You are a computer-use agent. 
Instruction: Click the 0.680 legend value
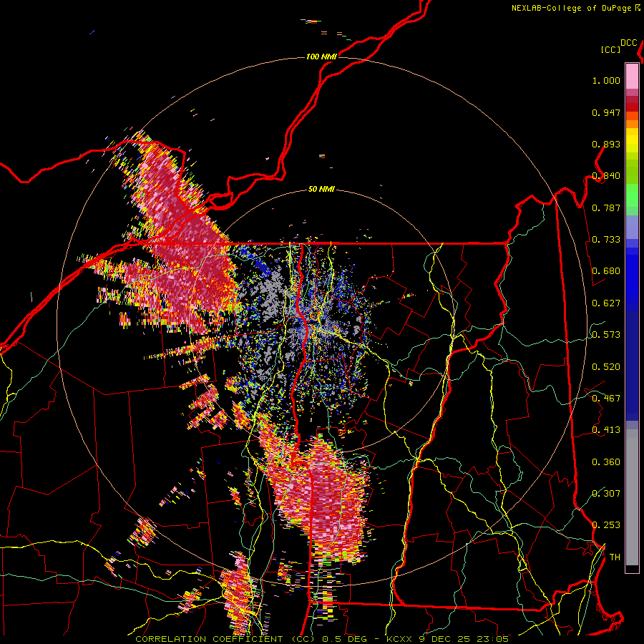pyautogui.click(x=606, y=271)
